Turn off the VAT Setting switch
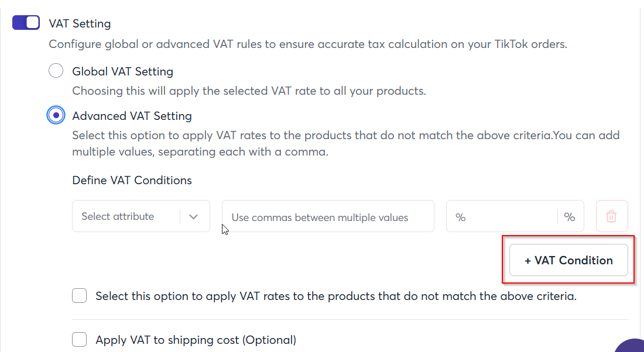Viewport: 644px width, 352px height. (26, 23)
